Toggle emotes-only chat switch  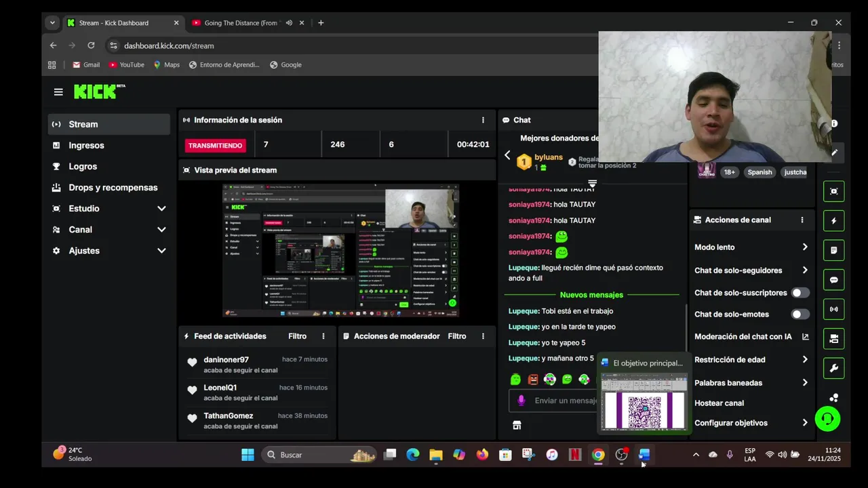(800, 314)
